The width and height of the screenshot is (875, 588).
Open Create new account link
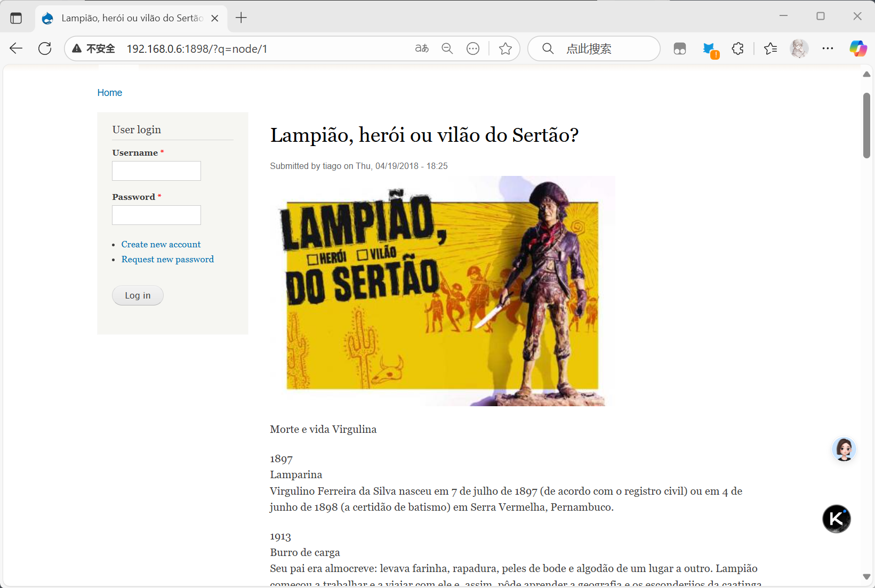click(161, 244)
